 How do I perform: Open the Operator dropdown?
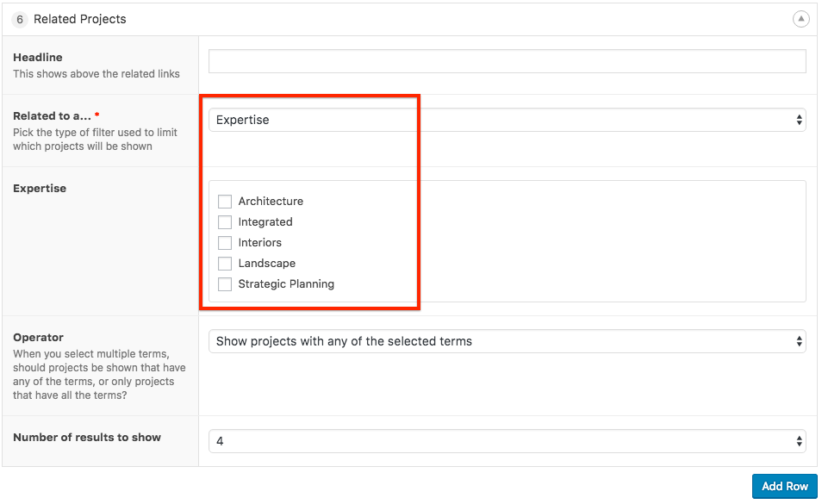pyautogui.click(x=507, y=341)
